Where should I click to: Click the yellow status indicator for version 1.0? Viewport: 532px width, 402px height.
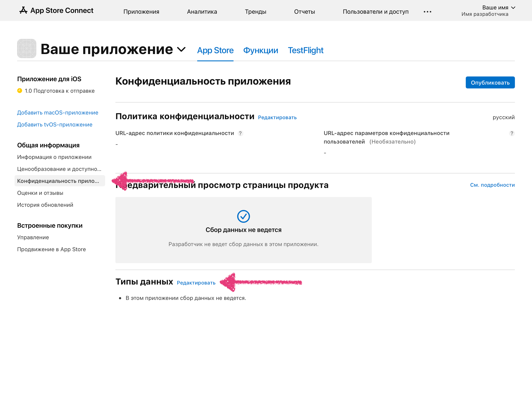click(20, 91)
